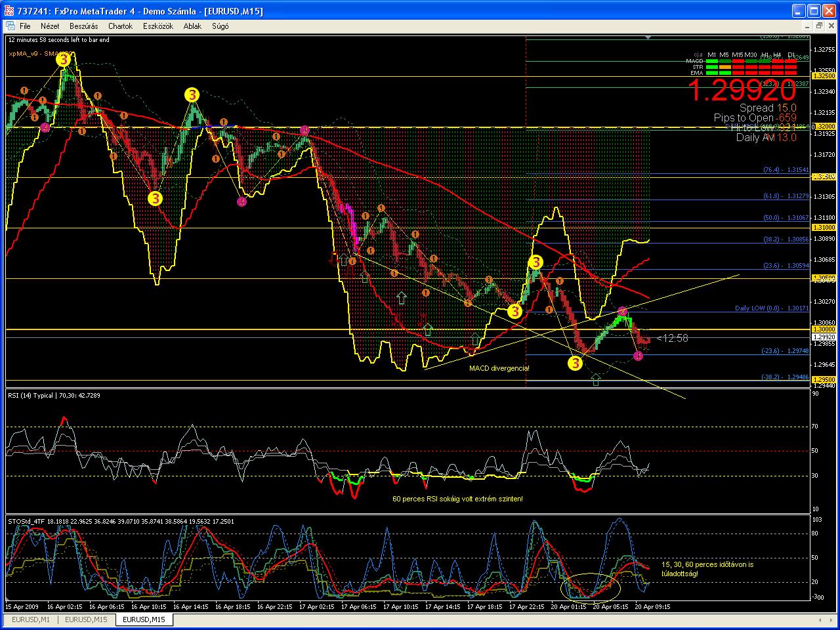Open the File menu
This screenshot has height=630, width=840.
25,26
